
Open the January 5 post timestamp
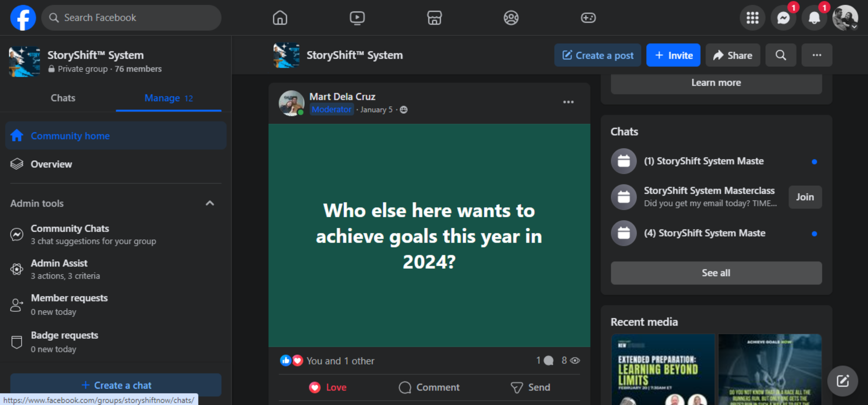tap(376, 110)
